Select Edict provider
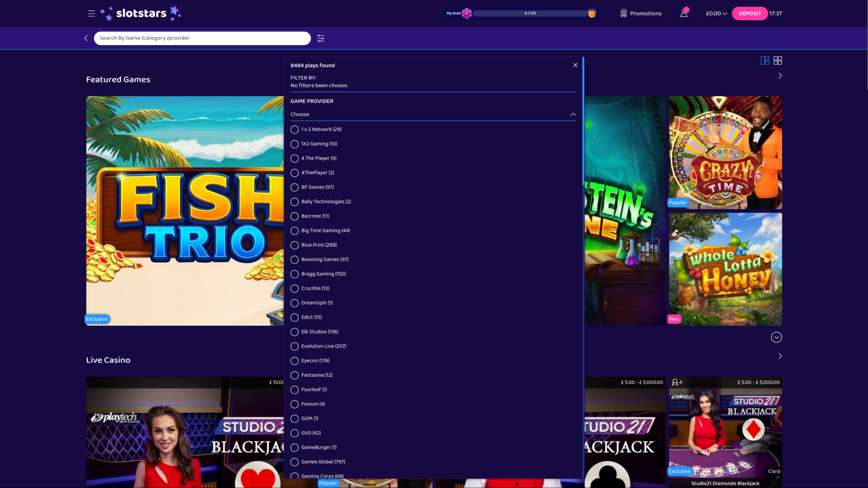The width and height of the screenshot is (868, 488). tap(306, 318)
